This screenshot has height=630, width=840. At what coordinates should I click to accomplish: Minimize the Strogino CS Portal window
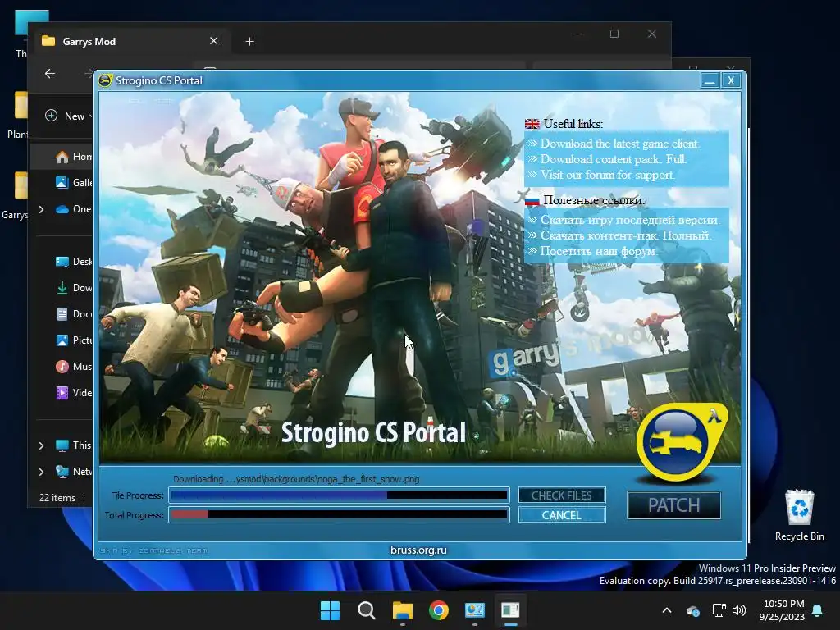tap(710, 81)
